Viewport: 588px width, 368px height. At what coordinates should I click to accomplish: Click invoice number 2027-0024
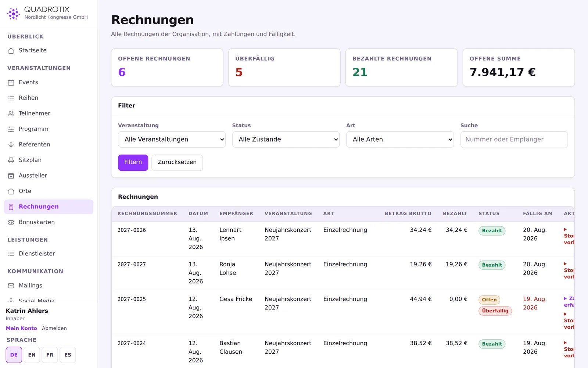point(132,343)
